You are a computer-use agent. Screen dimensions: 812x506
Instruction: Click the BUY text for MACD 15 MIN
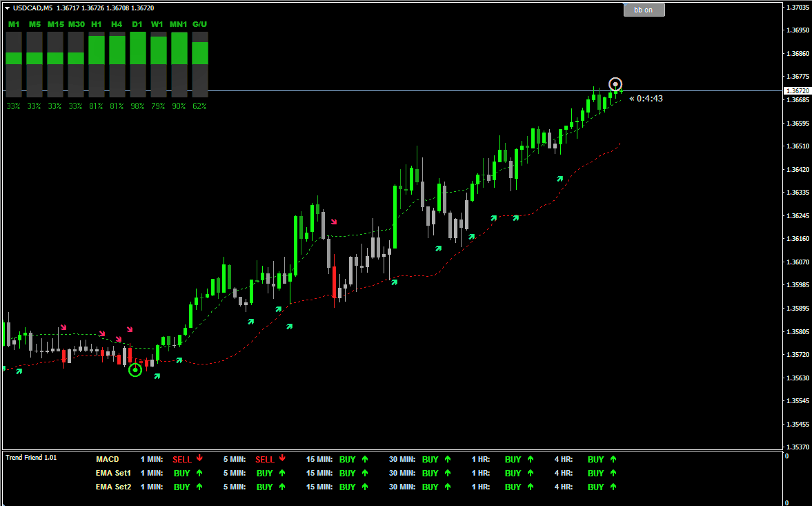(348, 459)
